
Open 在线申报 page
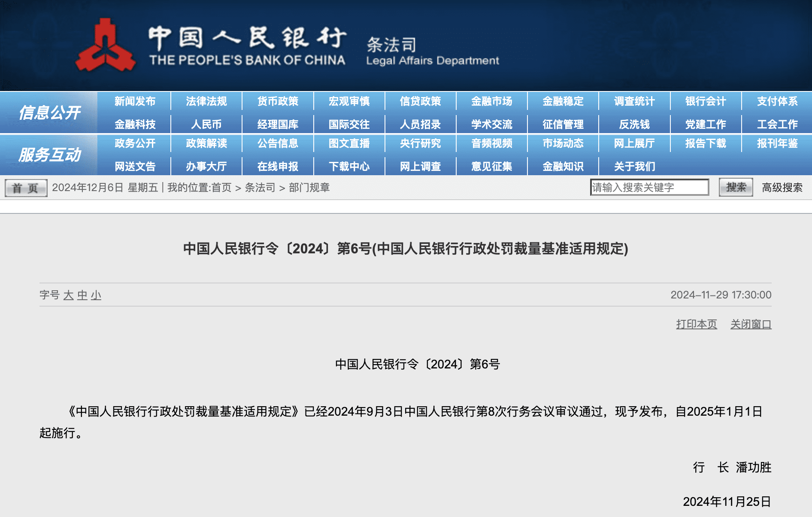click(278, 167)
